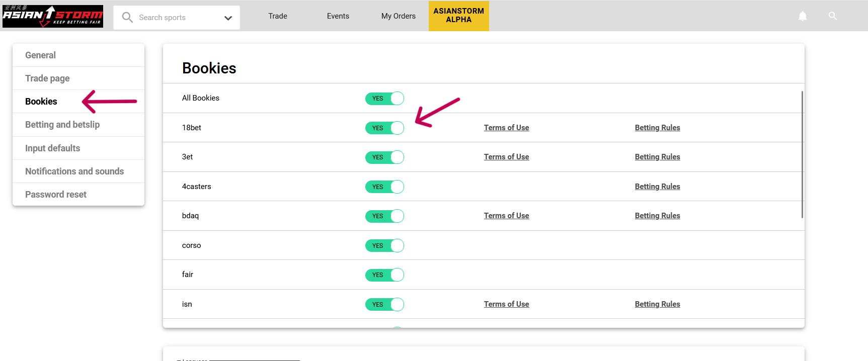
Task: Open 18bet Terms of Use
Action: pyautogui.click(x=506, y=128)
